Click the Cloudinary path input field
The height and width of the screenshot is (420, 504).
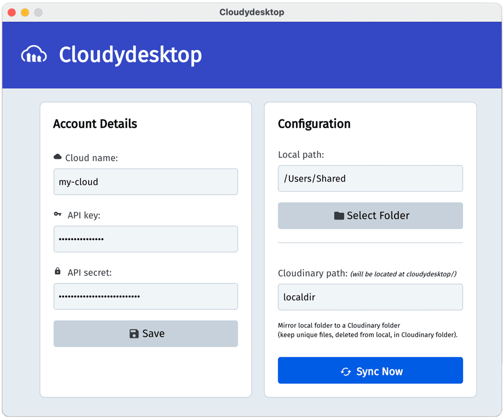pyautogui.click(x=370, y=297)
